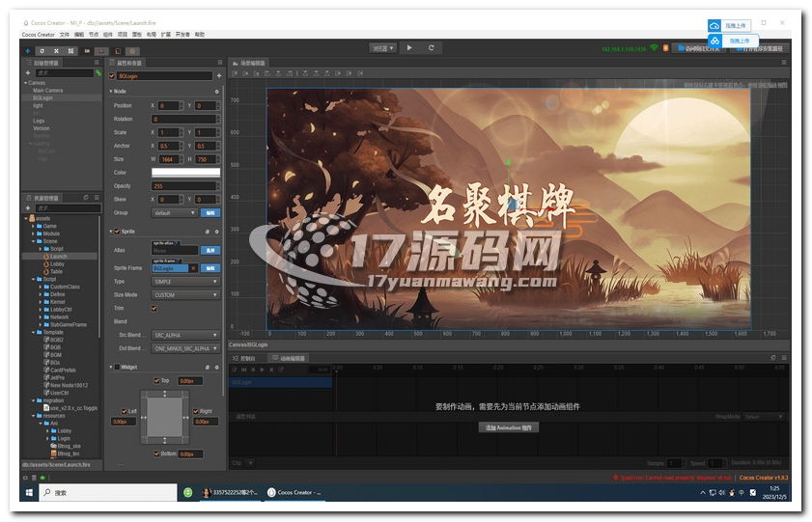Toggle Widget Right alignment checkbox

coord(196,411)
